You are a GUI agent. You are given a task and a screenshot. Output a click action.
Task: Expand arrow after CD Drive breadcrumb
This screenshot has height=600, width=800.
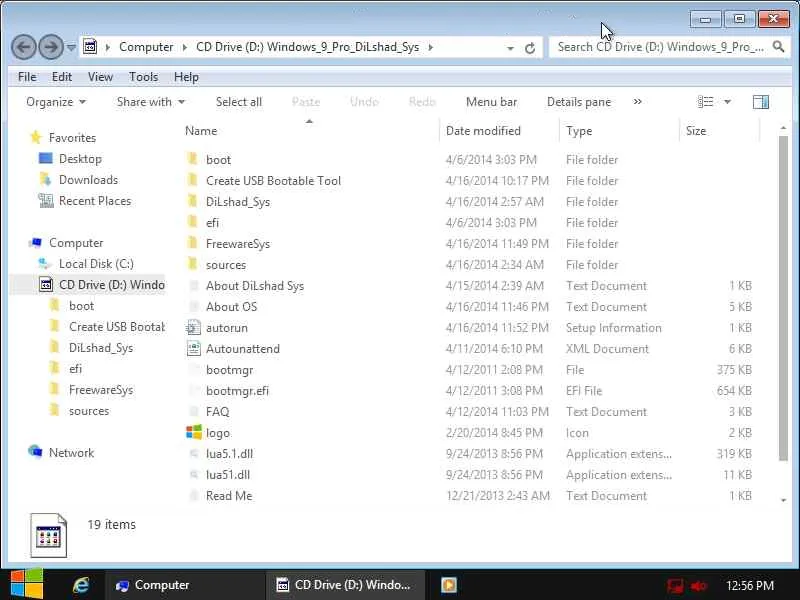(x=431, y=47)
